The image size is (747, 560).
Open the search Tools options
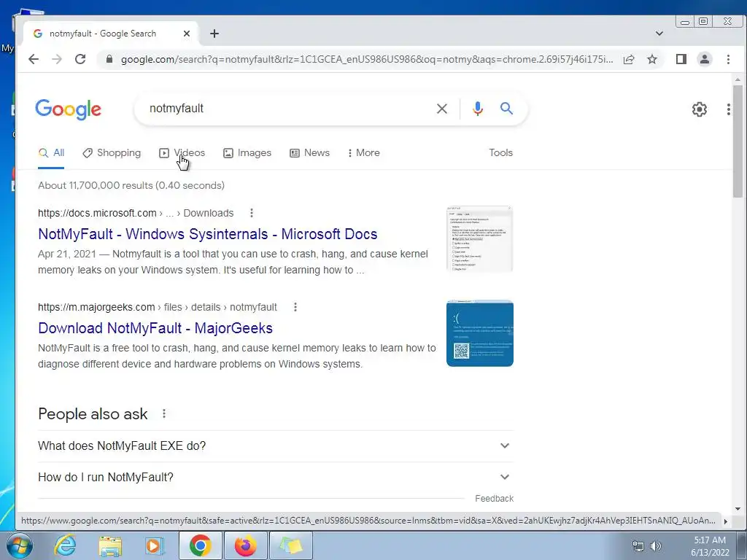tap(500, 153)
